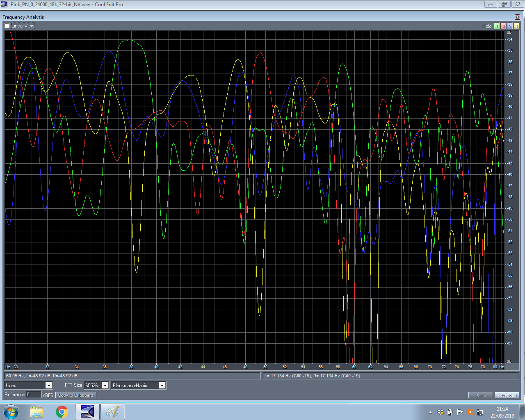
Task: Click the Reference dBFS input field
Action: [34, 395]
